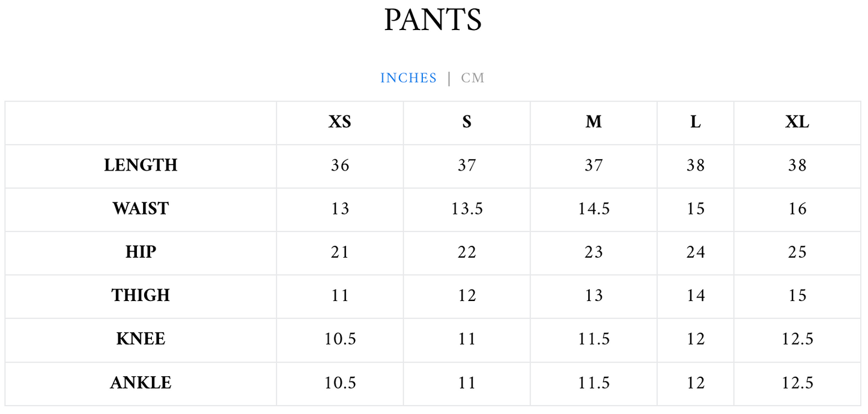Click the M size column header
Image resolution: width=868 pixels, height=414 pixels.
click(593, 122)
